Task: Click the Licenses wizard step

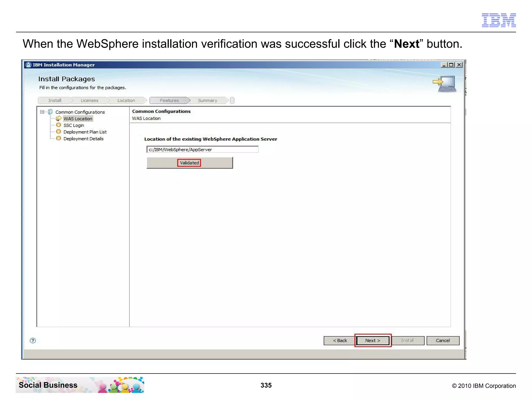Action: (89, 101)
